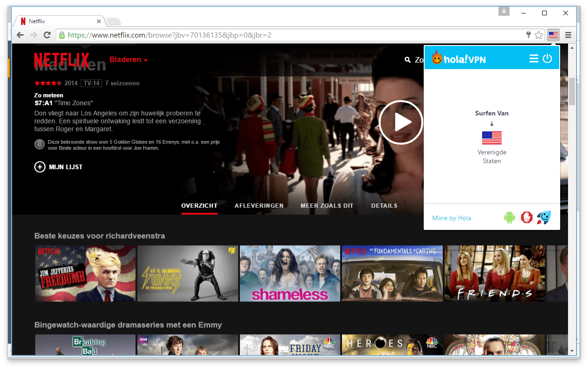
Task: Open Jim Jefferies Freedumb thumbnail
Action: click(85, 274)
